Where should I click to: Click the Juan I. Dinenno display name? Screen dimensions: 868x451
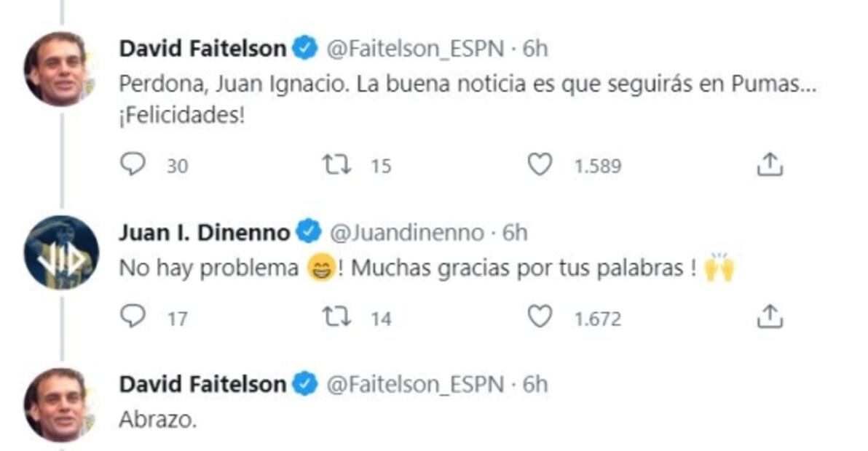[x=204, y=232]
